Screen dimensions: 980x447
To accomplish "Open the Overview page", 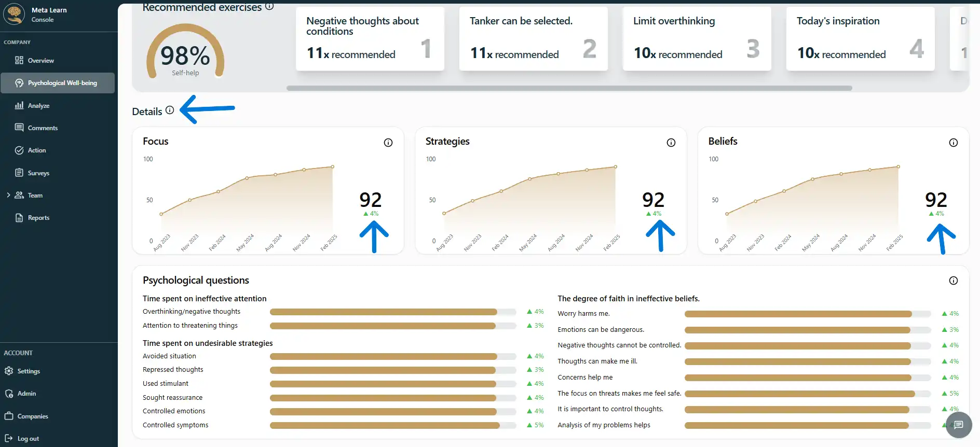I will pyautogui.click(x=40, y=61).
